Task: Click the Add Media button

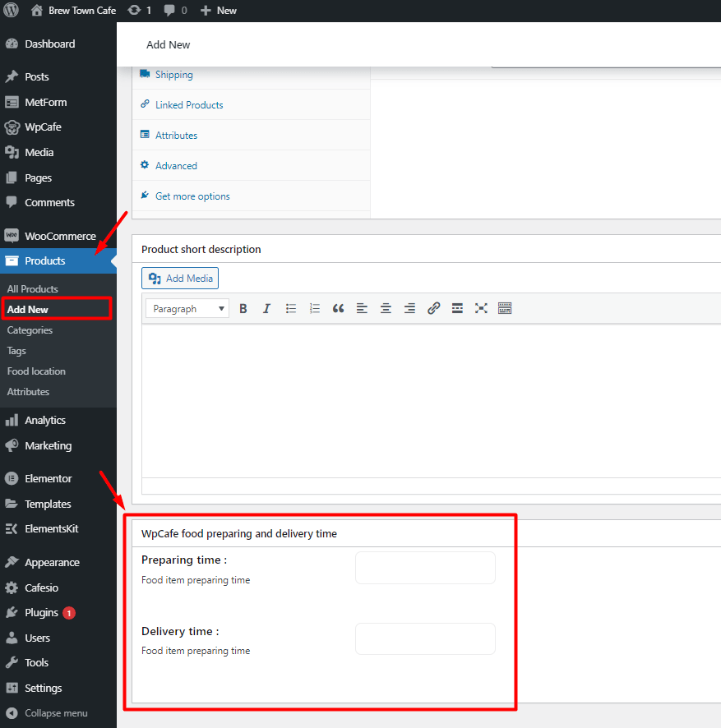Action: [x=180, y=278]
